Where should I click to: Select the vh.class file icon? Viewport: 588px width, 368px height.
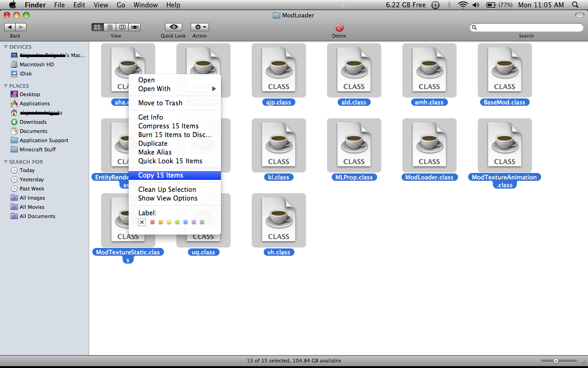pos(279,220)
